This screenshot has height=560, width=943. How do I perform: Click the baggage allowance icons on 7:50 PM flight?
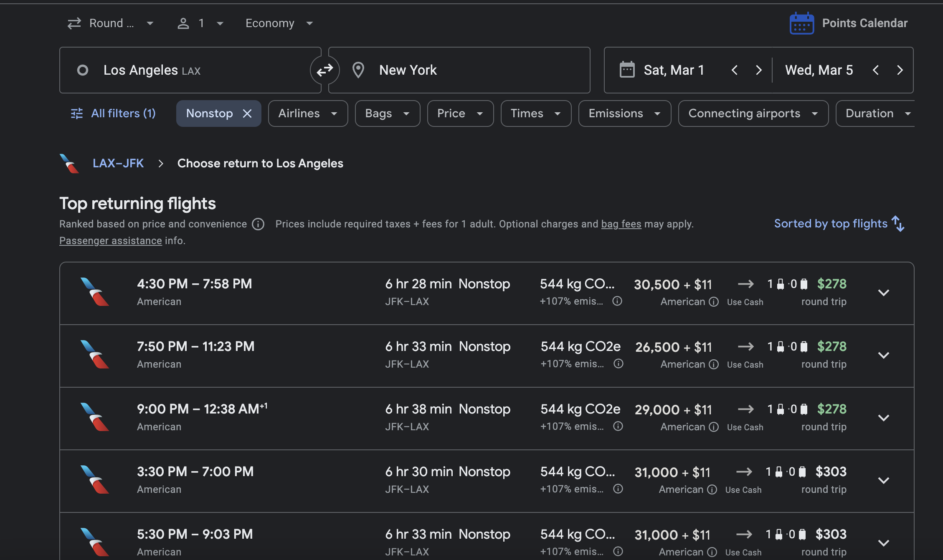(788, 347)
